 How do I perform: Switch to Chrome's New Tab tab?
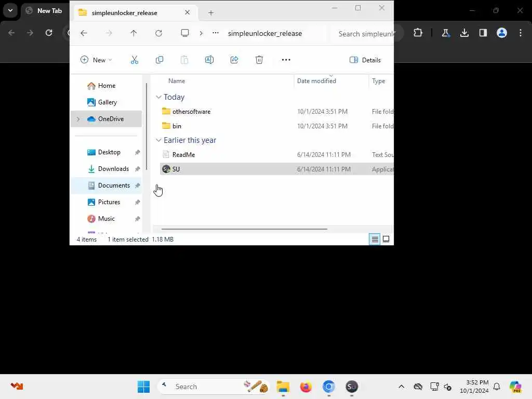coord(45,11)
